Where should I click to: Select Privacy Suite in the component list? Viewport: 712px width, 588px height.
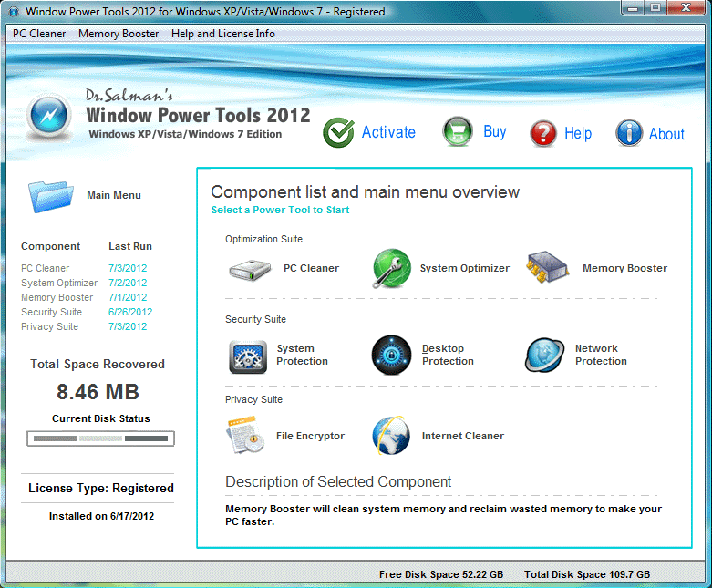click(x=49, y=326)
